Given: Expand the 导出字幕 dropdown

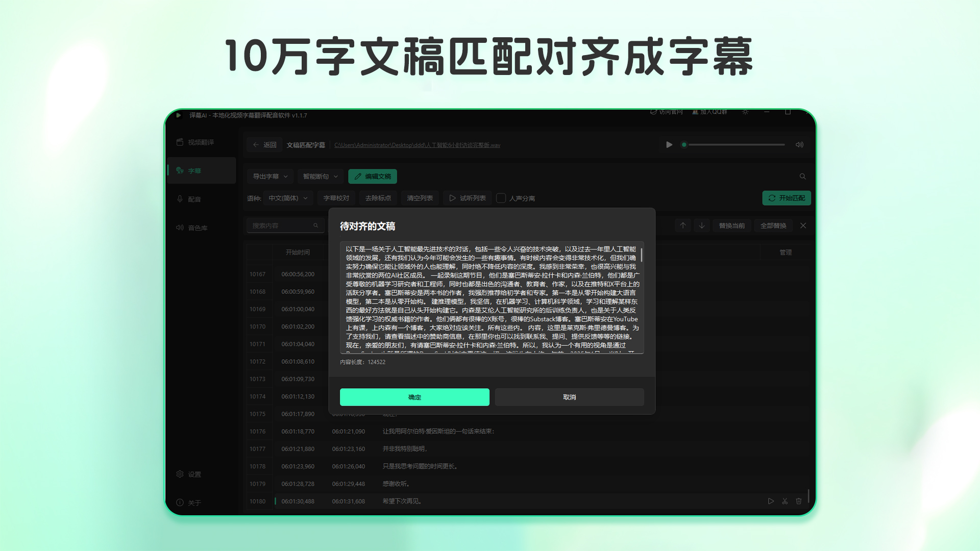Looking at the screenshot, I should 271,177.
